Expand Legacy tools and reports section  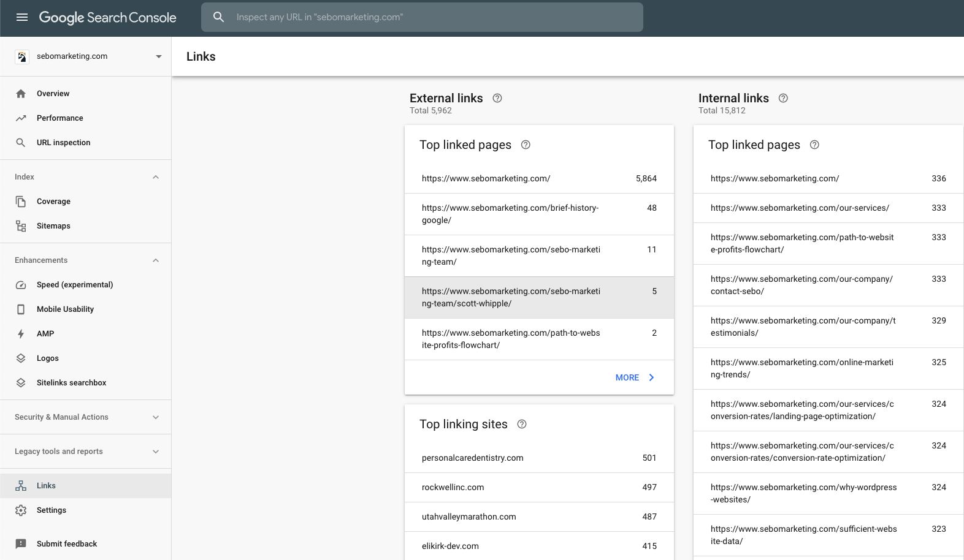(156, 452)
